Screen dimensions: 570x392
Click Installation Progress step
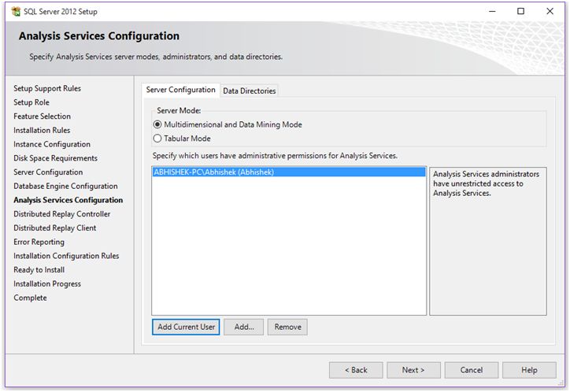[47, 283]
